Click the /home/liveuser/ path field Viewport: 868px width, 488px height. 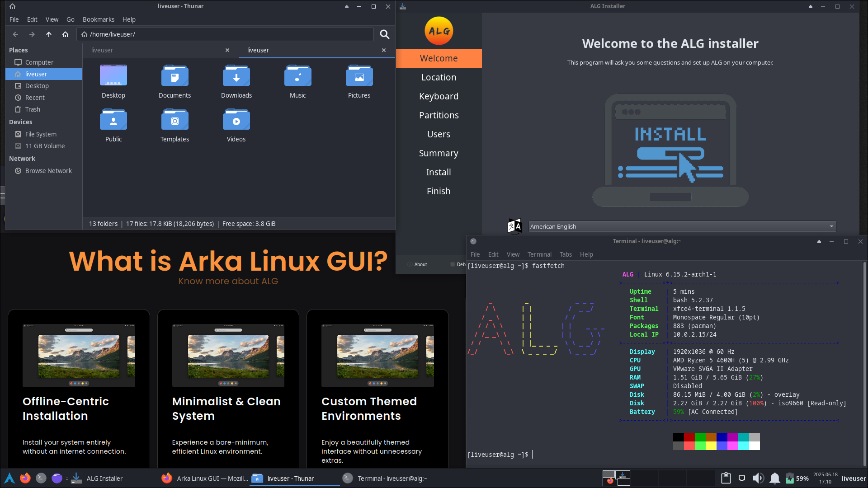tap(226, 34)
